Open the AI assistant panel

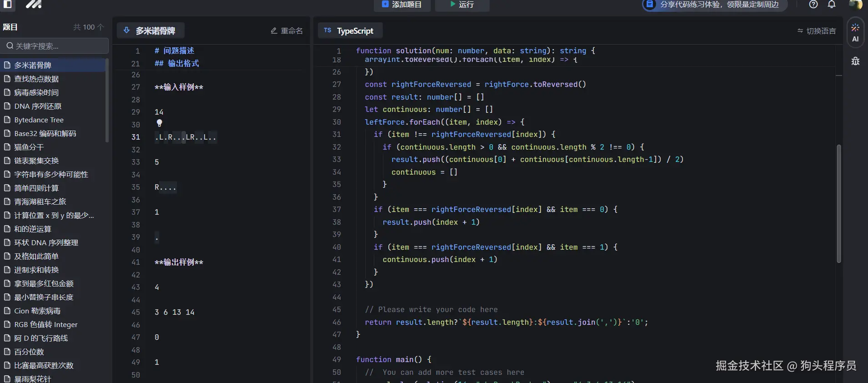[855, 32]
